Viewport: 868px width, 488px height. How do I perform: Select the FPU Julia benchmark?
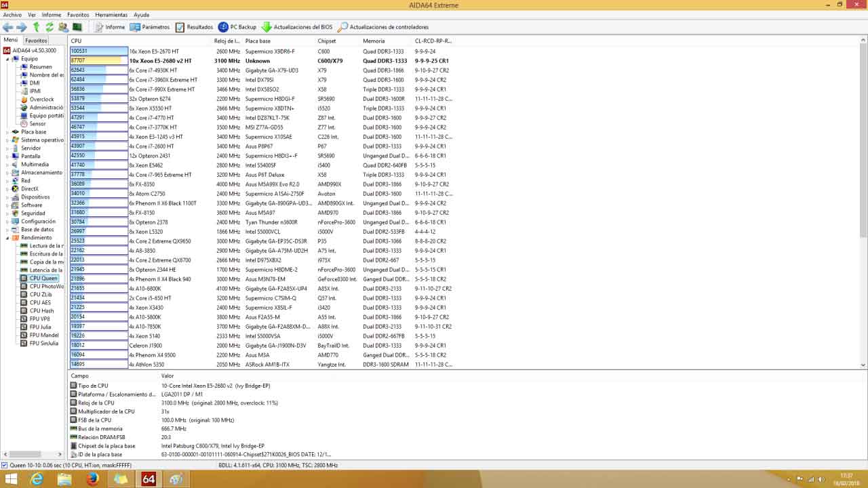pos(40,327)
